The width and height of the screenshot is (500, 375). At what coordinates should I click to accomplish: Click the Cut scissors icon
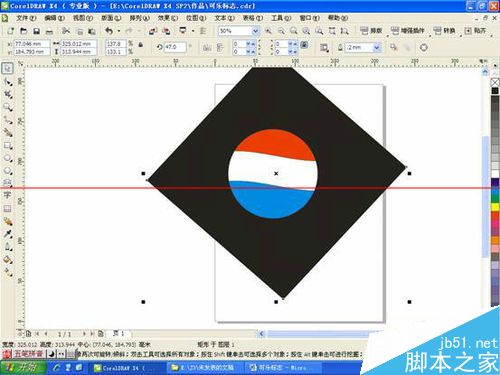[x=66, y=31]
